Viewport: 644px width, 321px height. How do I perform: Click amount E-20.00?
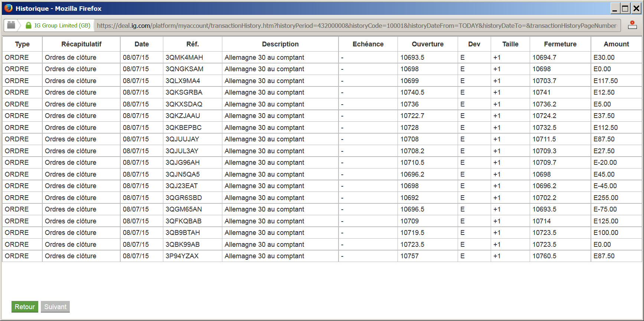pos(605,163)
